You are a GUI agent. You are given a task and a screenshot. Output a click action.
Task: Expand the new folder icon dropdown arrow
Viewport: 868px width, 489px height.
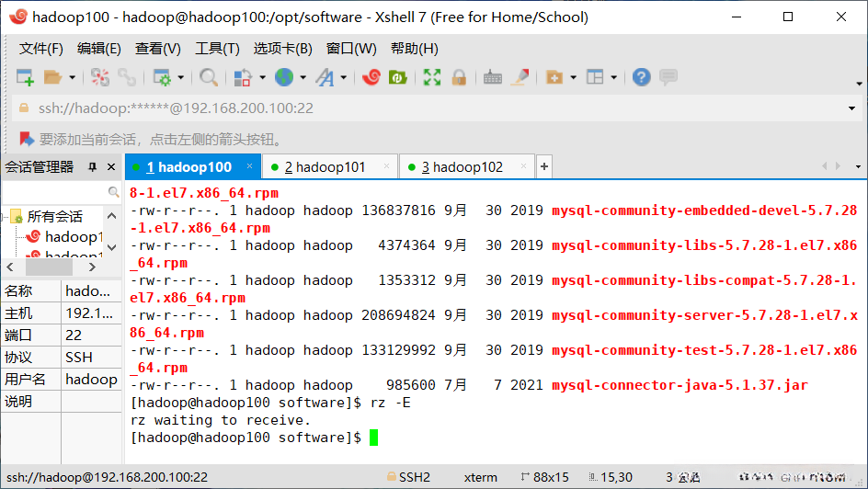[573, 77]
